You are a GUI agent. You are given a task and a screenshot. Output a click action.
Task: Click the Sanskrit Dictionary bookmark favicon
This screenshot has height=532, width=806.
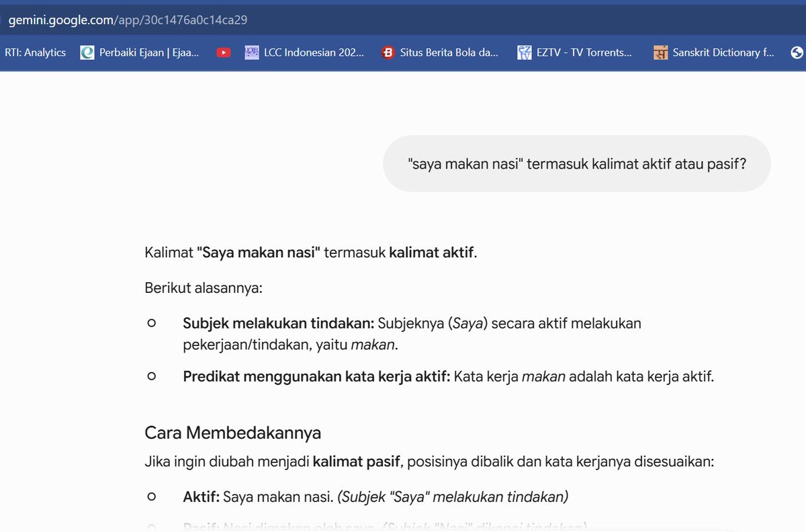(x=661, y=52)
